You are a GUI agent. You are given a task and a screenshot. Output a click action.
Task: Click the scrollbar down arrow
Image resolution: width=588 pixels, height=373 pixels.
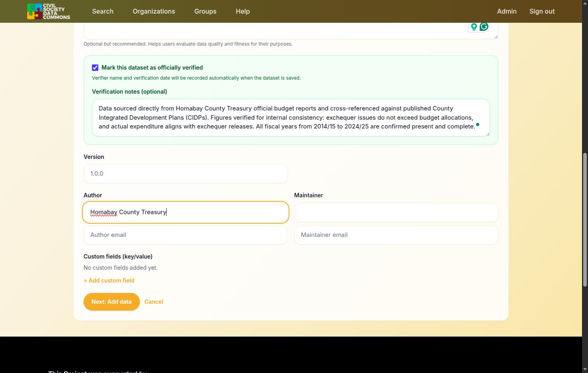585,369
